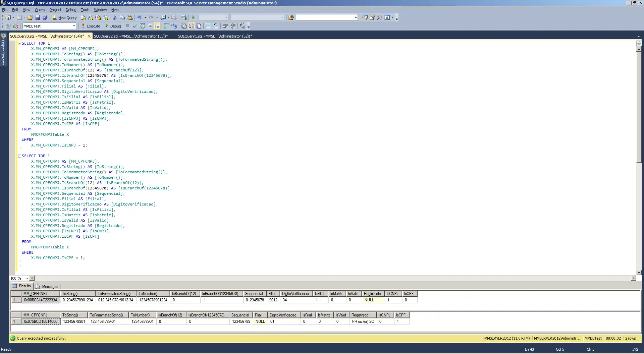Copy the selection with the Copy icon
Image resolution: width=644 pixels, height=354 pixels.
pos(122,18)
